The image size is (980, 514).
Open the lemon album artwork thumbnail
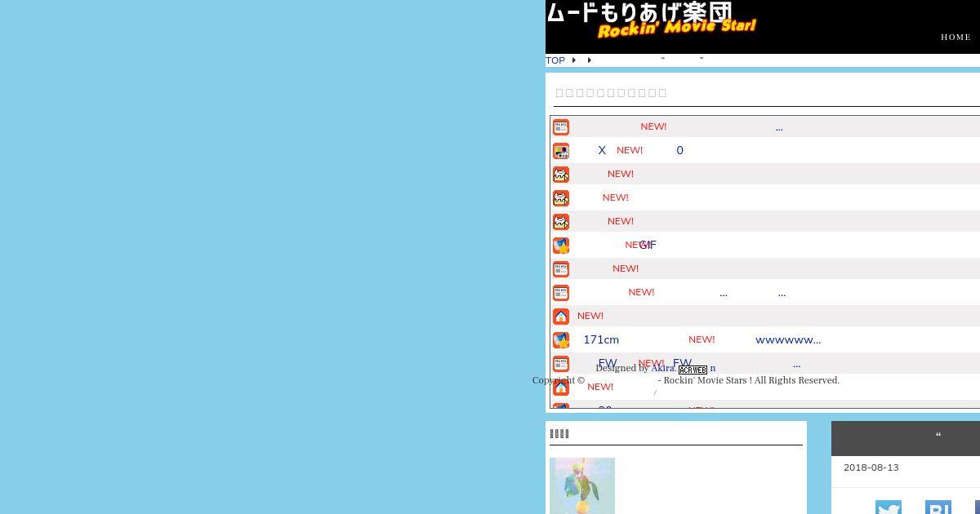tap(582, 486)
